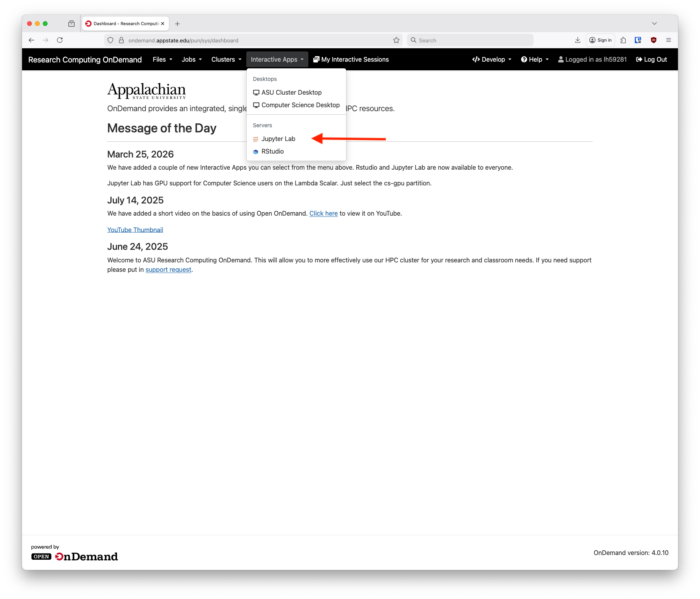Open the Develop dropdown menu
This screenshot has width=700, height=599.
click(x=492, y=59)
